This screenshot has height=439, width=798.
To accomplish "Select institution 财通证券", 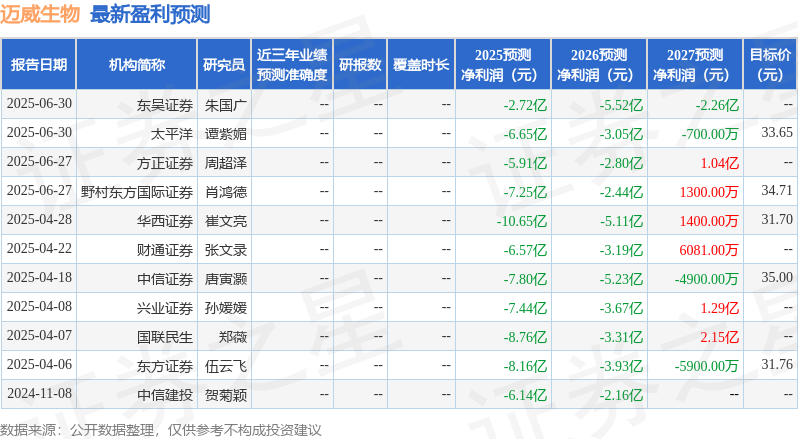I will (165, 250).
